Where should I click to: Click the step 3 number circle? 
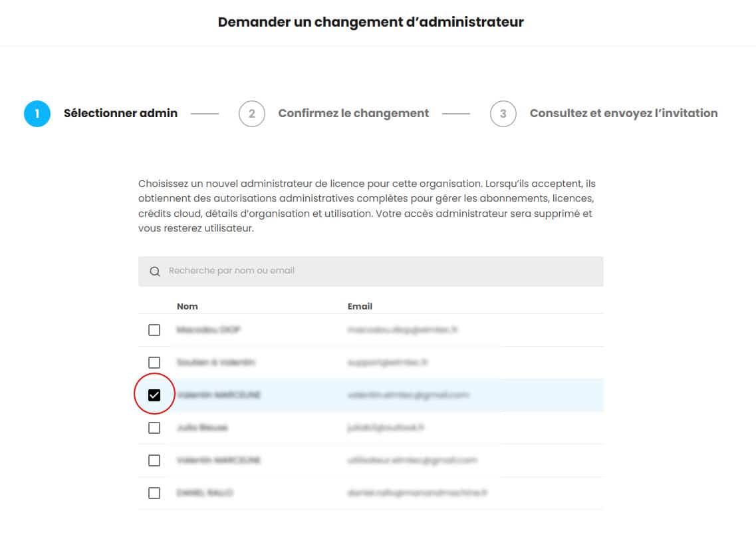pyautogui.click(x=503, y=114)
